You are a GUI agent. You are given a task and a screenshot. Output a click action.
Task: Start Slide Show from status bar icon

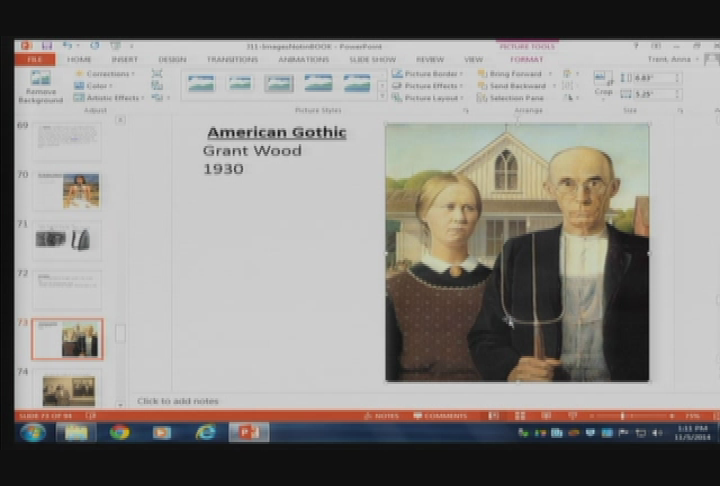(x=572, y=416)
